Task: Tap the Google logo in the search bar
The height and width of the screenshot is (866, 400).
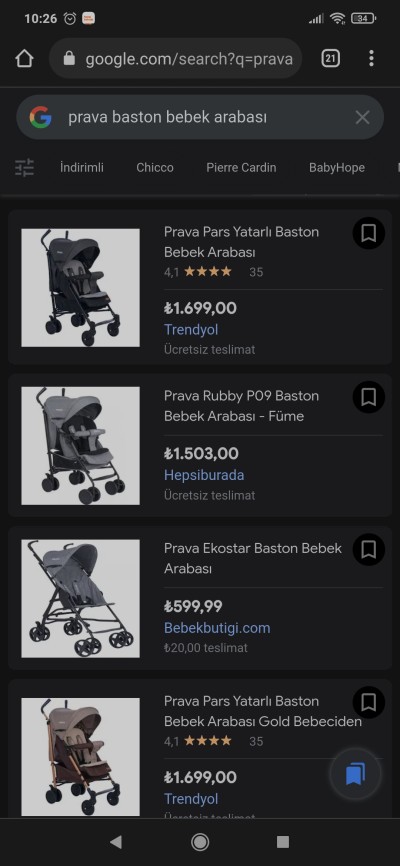Action: coord(40,117)
